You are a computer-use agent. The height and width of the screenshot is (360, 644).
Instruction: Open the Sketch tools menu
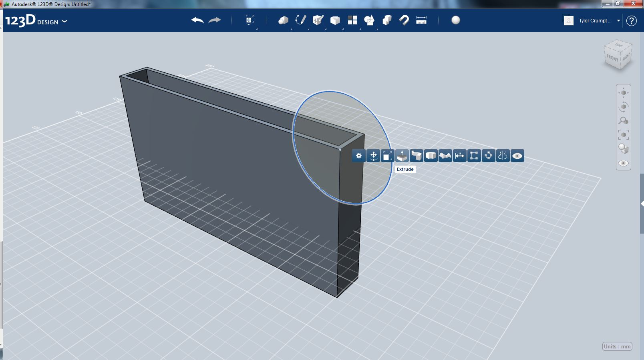click(300, 20)
